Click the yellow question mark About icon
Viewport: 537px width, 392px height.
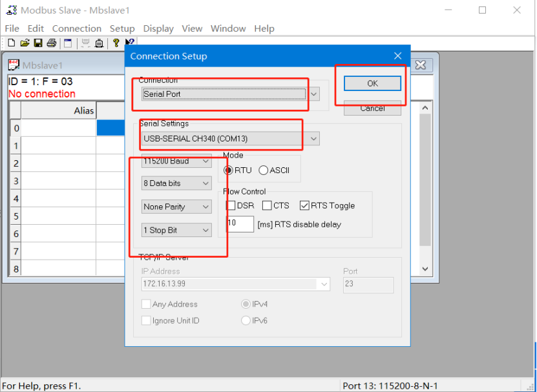click(x=116, y=43)
